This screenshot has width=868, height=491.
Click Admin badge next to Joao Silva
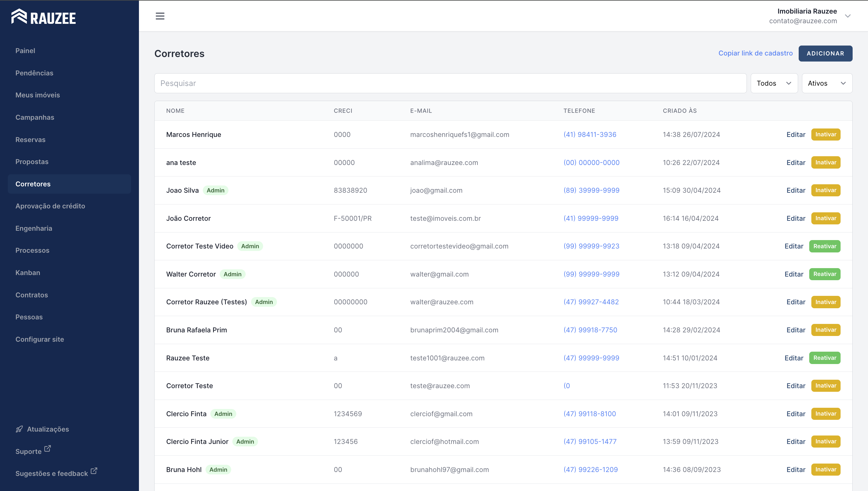click(215, 190)
